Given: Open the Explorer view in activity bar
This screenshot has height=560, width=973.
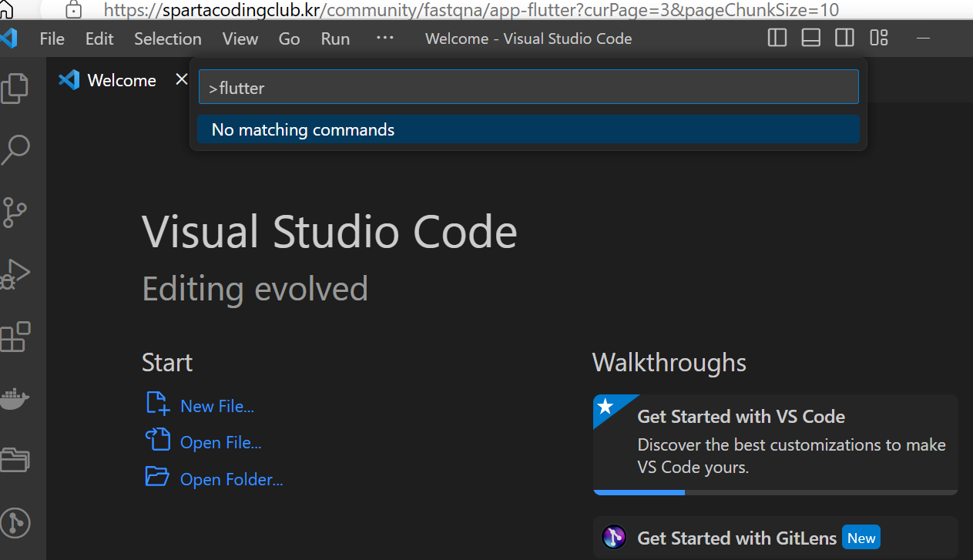Looking at the screenshot, I should pos(15,88).
